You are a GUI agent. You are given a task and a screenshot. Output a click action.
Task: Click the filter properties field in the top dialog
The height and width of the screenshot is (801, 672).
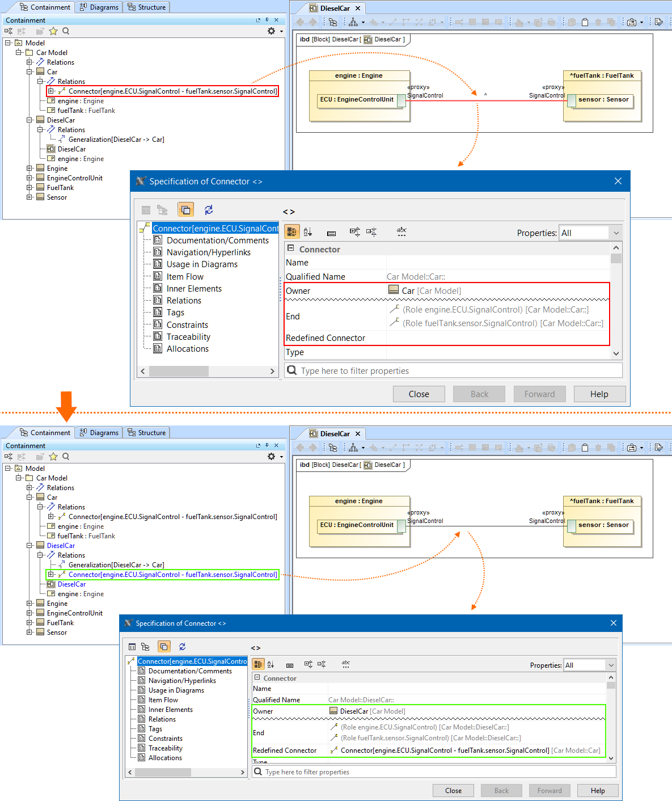[x=453, y=370]
